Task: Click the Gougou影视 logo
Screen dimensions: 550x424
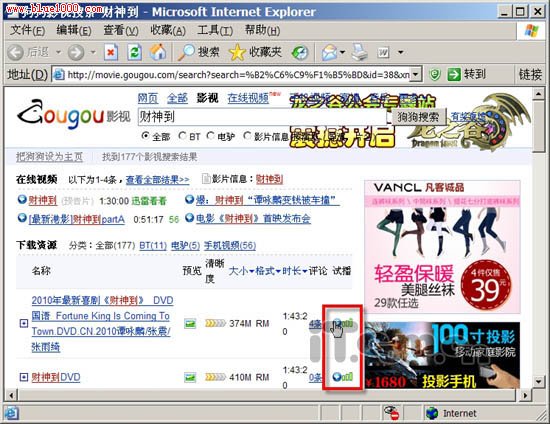Action: pyautogui.click(x=74, y=114)
